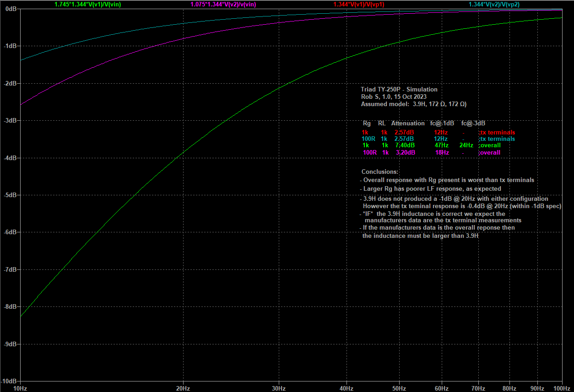The image size is (574, 392).
Task: Click the 80Hz frequency axis label
Action: (510, 388)
